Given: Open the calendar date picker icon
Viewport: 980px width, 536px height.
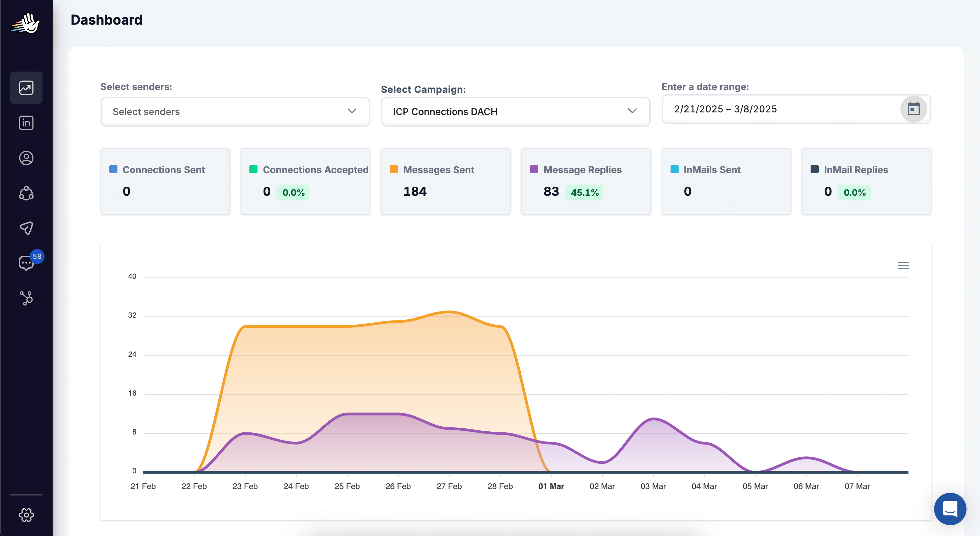Looking at the screenshot, I should click(914, 109).
